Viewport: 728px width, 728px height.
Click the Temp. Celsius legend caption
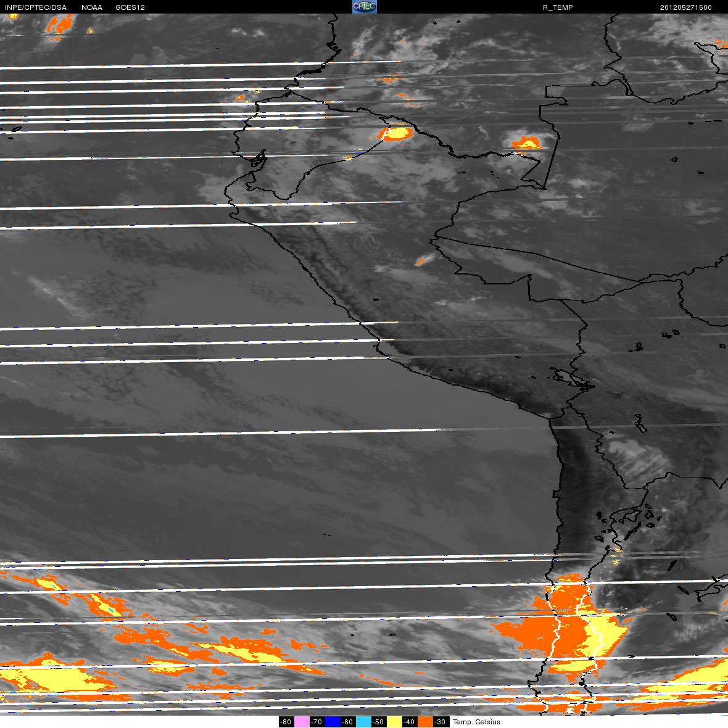[x=476, y=722]
